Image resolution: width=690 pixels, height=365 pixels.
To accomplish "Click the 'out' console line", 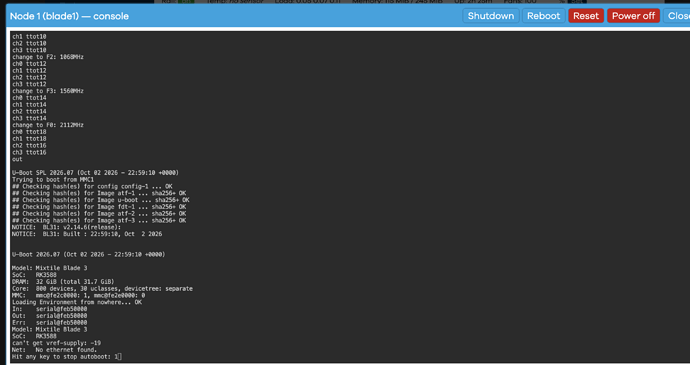I will click(17, 159).
